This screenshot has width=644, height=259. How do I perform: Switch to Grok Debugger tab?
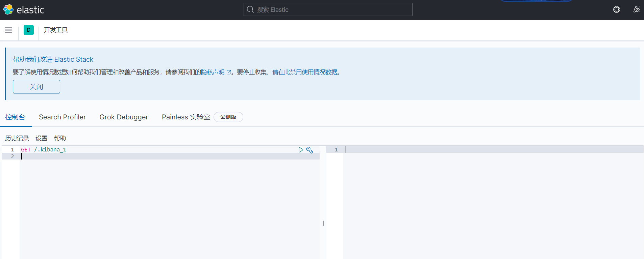pos(124,117)
